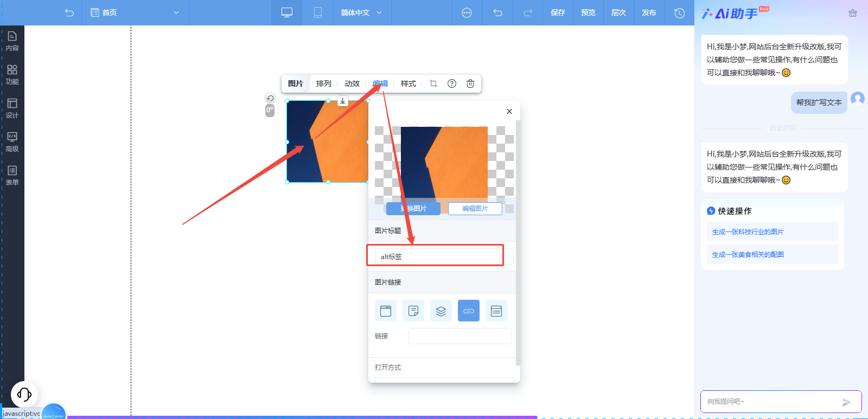The image size is (868, 419).
Task: Open the customer service headset icon
Action: [x=24, y=394]
